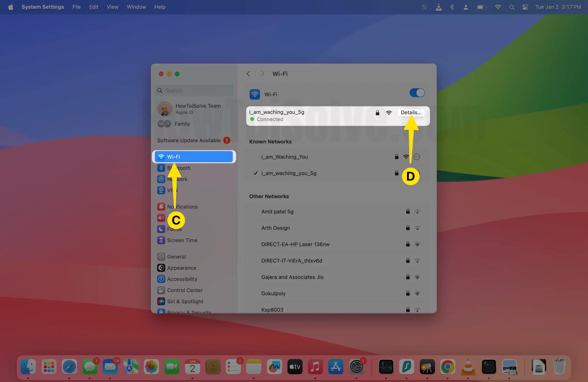This screenshot has width=588, height=382.
Task: Click the Screen Time hourglass icon
Action: click(161, 240)
